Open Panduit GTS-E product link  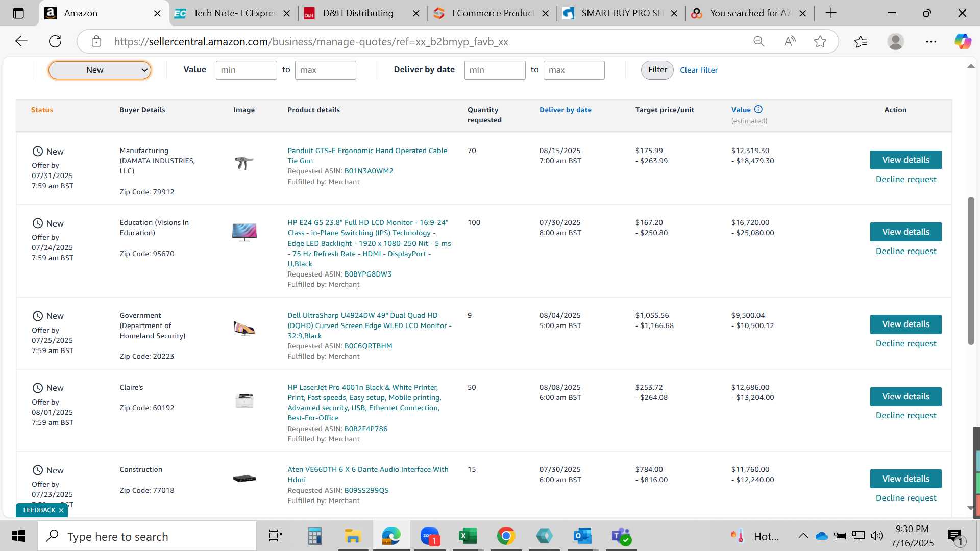tap(367, 156)
